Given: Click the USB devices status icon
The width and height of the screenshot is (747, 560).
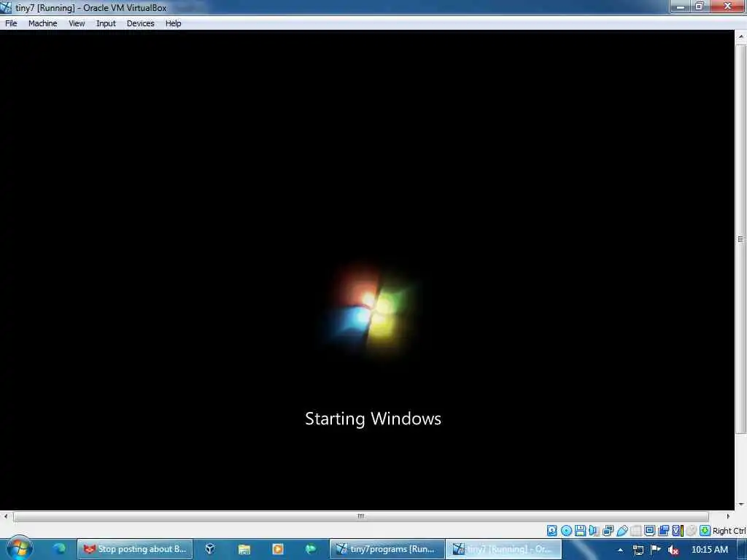Looking at the screenshot, I should pyautogui.click(x=622, y=531).
